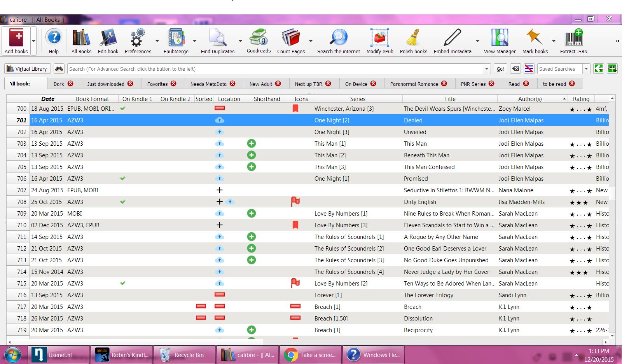Sort by the Series column header

[358, 99]
